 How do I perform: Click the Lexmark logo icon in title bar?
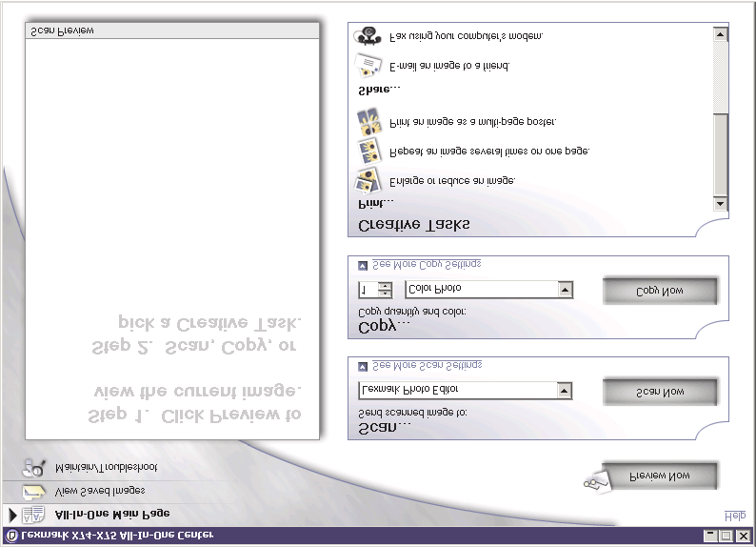(x=12, y=536)
